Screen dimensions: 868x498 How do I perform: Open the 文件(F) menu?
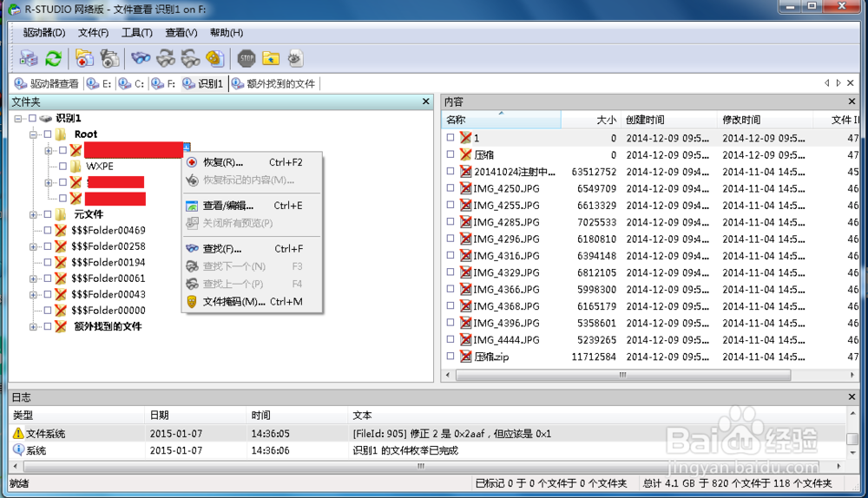coord(93,33)
